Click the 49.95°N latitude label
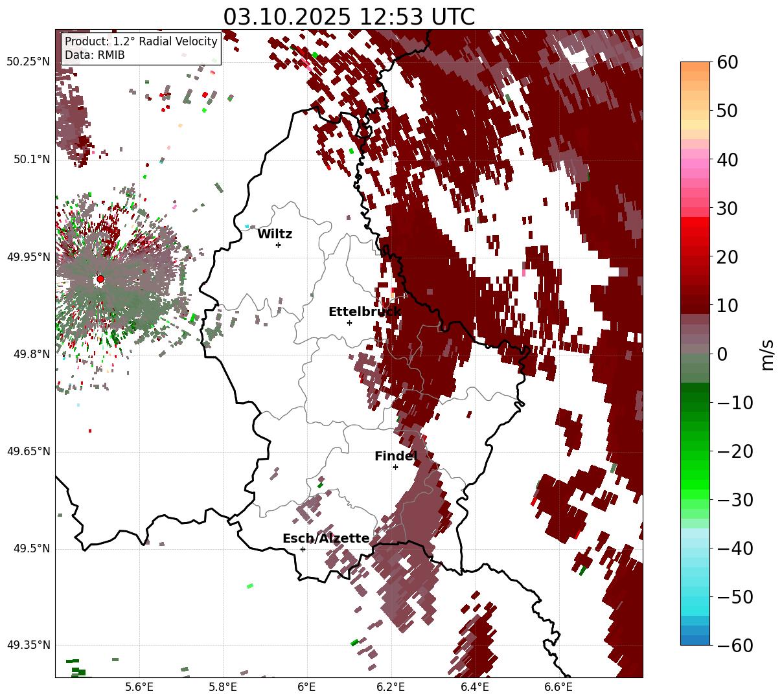The width and height of the screenshot is (782, 700). [x=28, y=257]
